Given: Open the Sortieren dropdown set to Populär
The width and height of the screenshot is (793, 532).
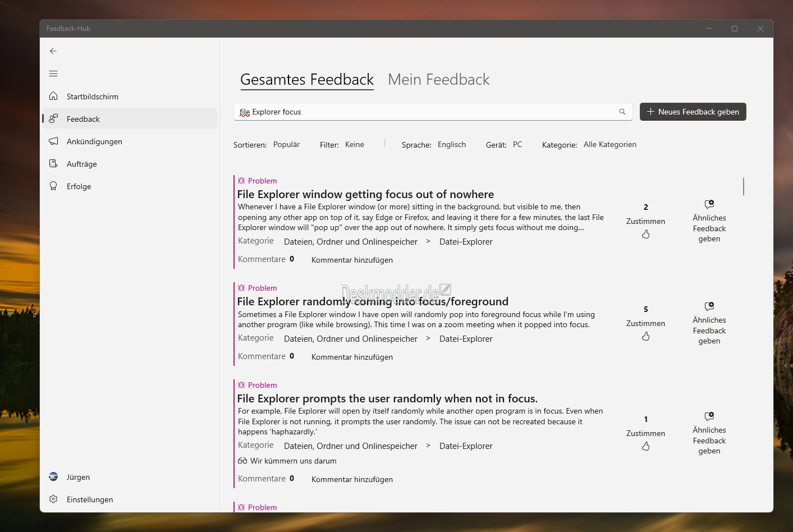Looking at the screenshot, I should point(286,145).
